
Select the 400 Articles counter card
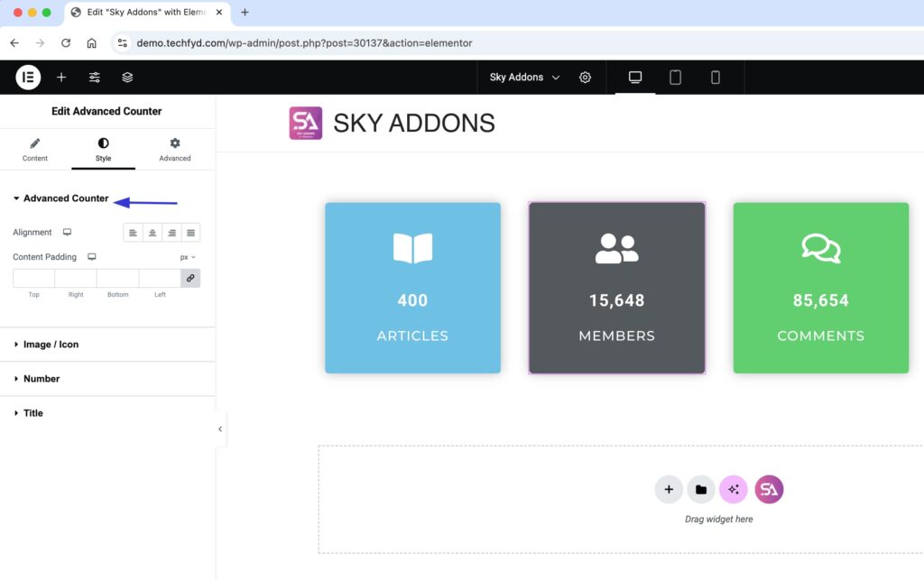pos(412,288)
